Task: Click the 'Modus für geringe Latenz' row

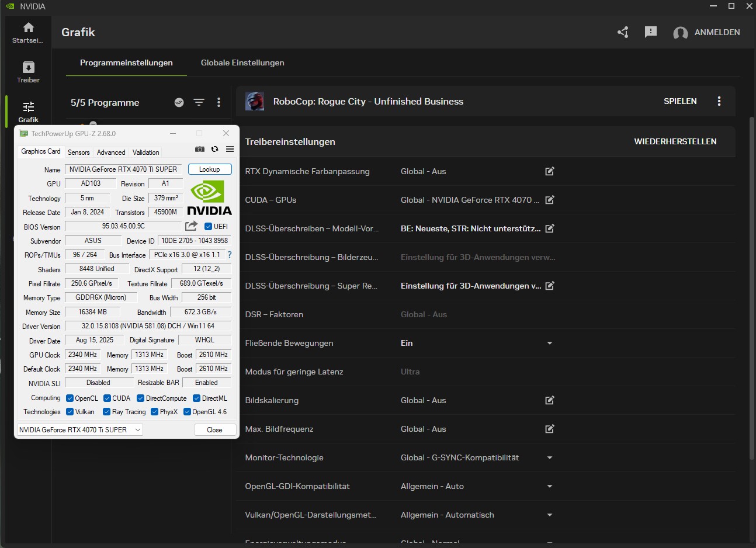Action: pos(486,372)
